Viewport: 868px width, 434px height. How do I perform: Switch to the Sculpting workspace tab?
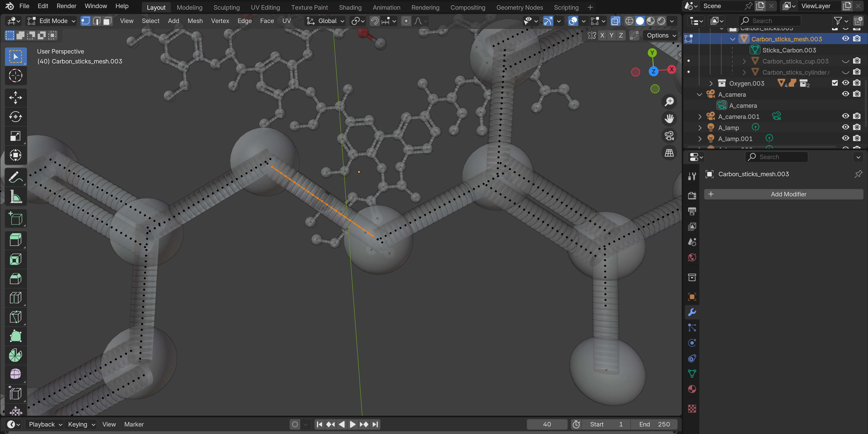click(x=226, y=7)
